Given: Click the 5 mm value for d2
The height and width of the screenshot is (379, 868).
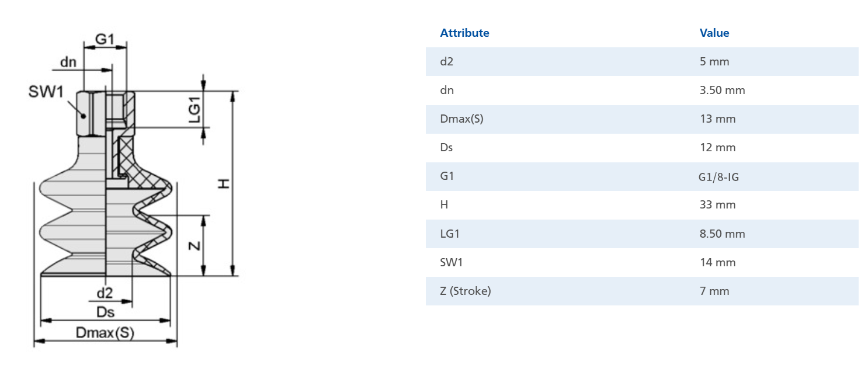Looking at the screenshot, I should click(x=714, y=61).
